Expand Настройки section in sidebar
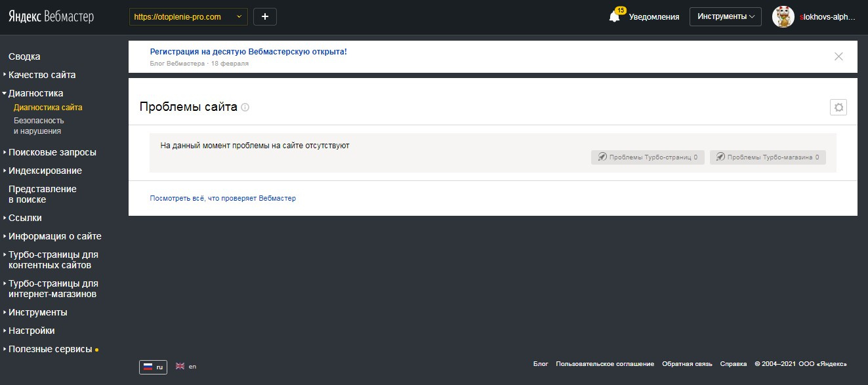The height and width of the screenshot is (385, 868). coord(31,331)
